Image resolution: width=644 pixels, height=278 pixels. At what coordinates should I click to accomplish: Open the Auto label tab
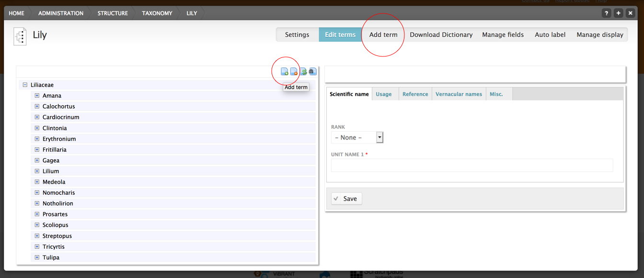tap(550, 34)
